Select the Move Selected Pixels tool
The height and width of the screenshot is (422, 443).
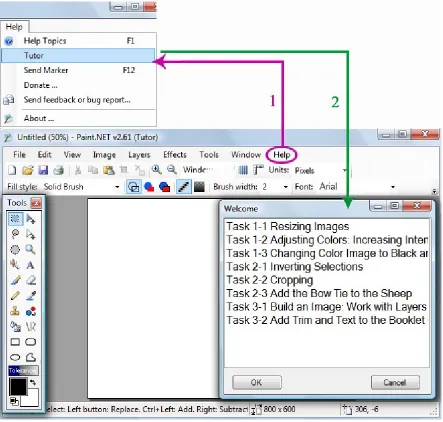coord(31,219)
